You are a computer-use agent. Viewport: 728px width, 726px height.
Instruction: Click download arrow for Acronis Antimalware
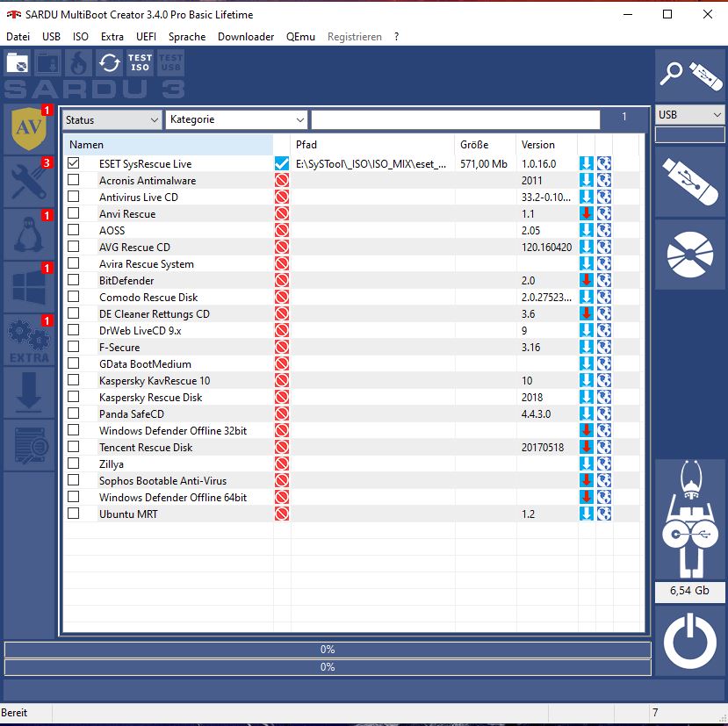click(x=587, y=180)
